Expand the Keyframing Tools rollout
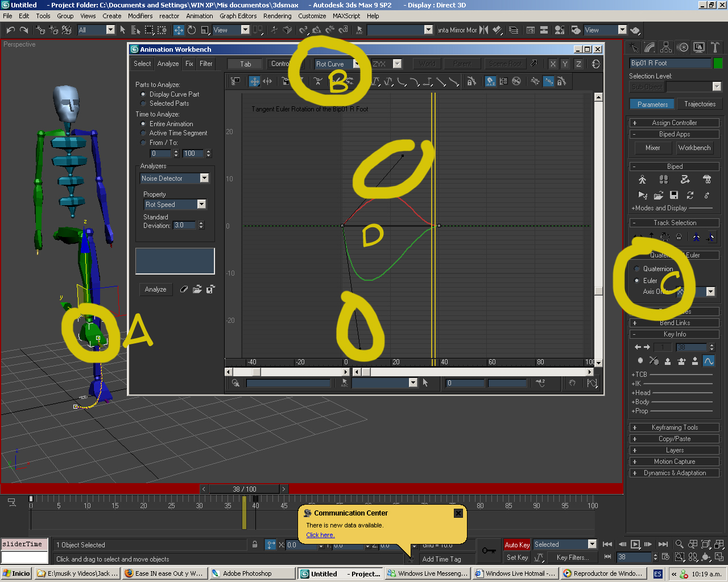The image size is (728, 582). 675,427
